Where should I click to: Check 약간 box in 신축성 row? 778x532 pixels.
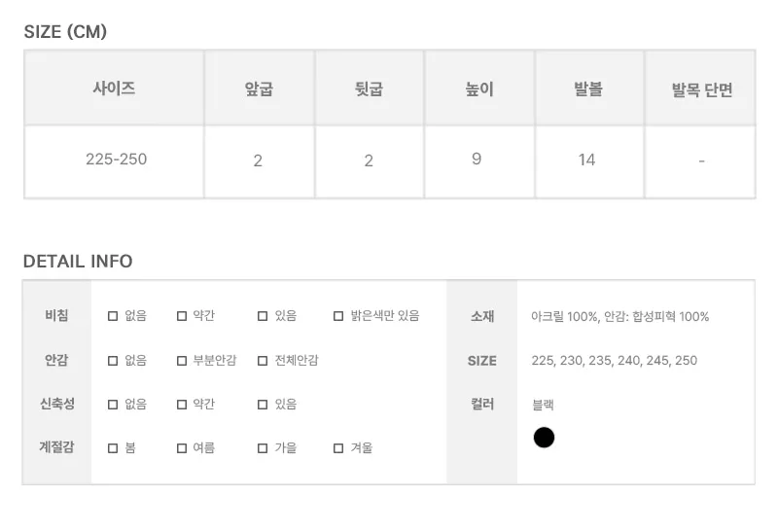[182, 405]
